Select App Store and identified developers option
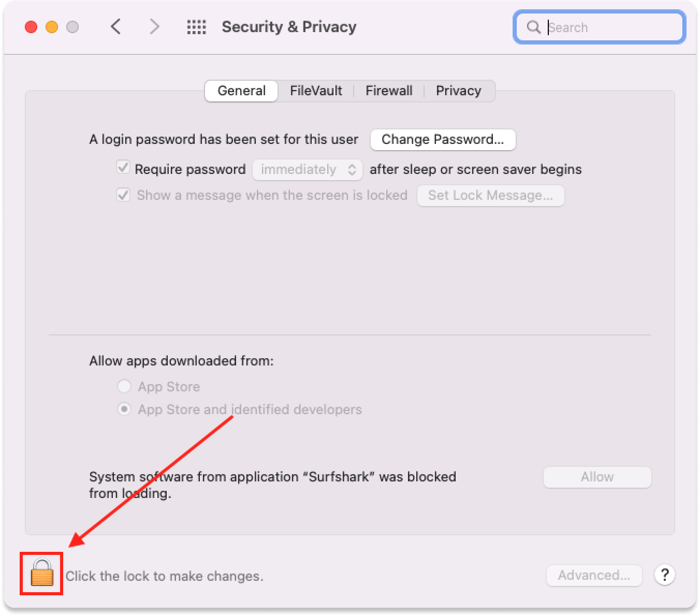Image resolution: width=700 pixels, height=616 pixels. point(124,409)
